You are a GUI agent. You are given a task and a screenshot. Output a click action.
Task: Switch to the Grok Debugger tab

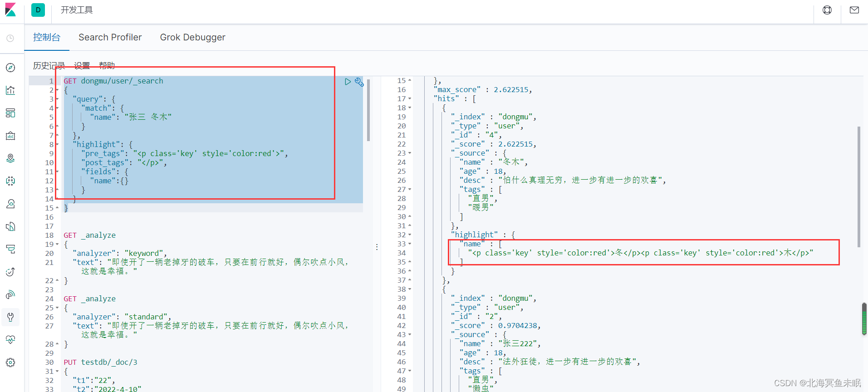pyautogui.click(x=193, y=37)
